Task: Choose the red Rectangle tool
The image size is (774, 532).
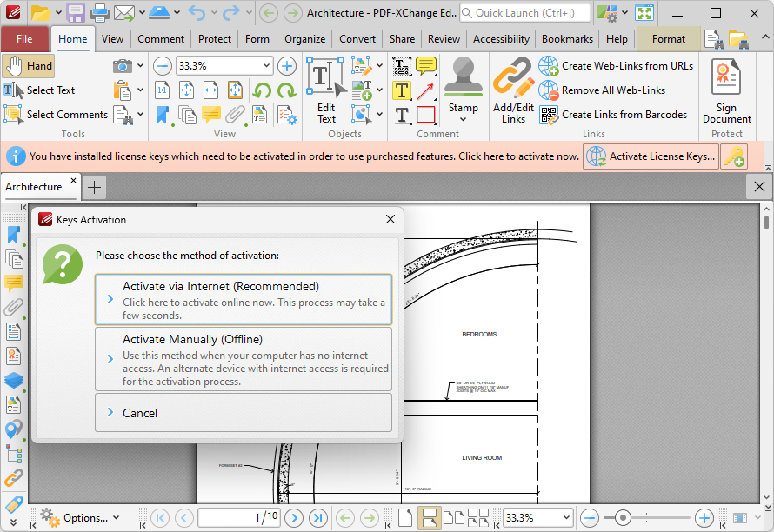Action: coord(426,115)
